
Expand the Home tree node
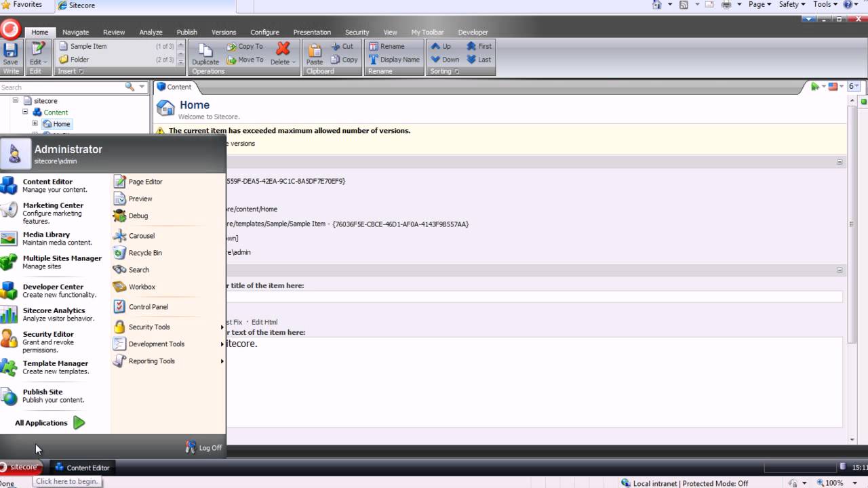35,123
